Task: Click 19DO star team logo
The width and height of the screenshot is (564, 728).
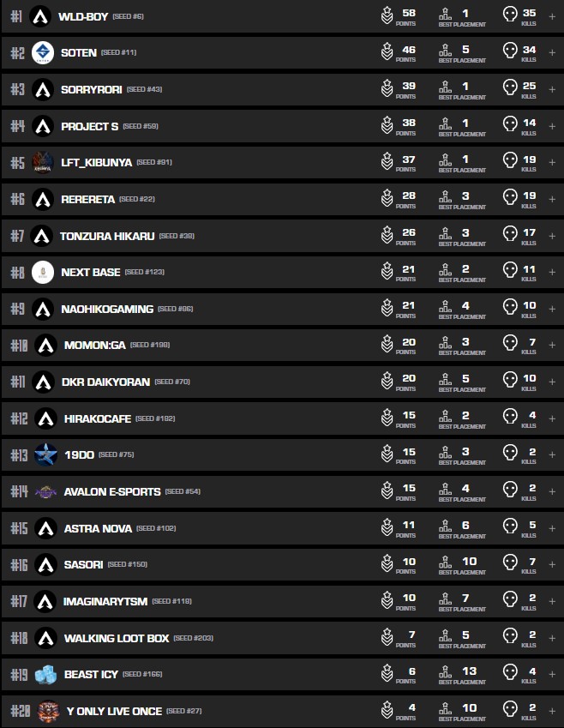Action: click(x=45, y=454)
